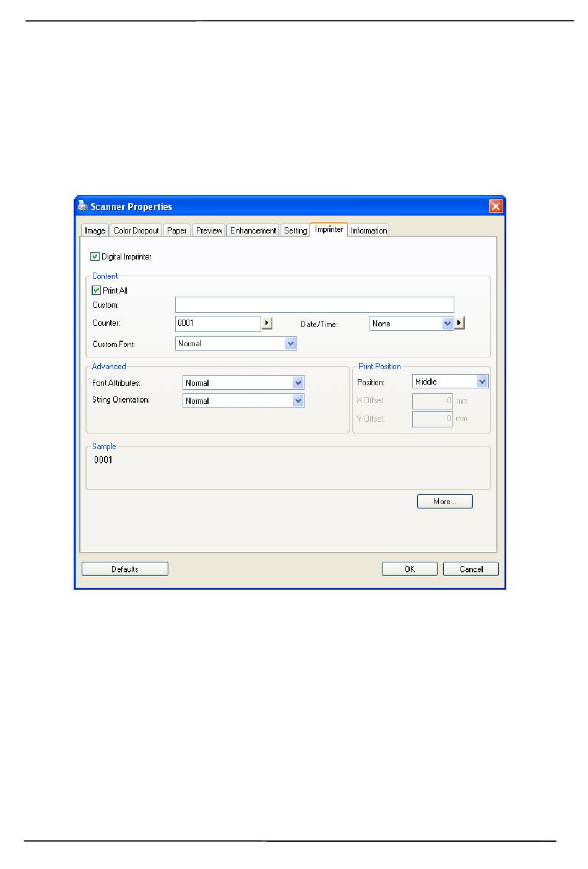Confirm settings with OK button
Viewport: 588px width, 869px height.
coord(409,569)
